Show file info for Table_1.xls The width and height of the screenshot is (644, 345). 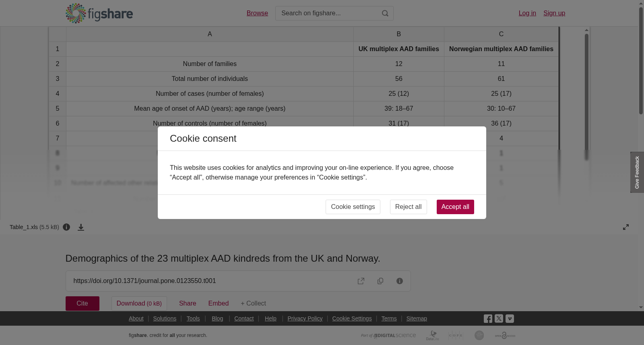coord(66,227)
